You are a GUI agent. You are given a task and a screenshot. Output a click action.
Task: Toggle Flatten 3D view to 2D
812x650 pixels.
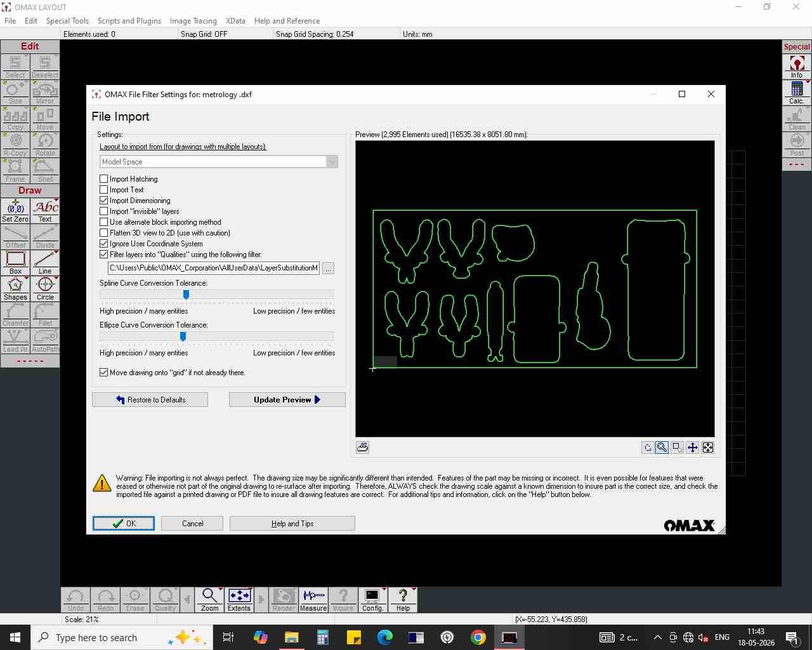pyautogui.click(x=104, y=233)
